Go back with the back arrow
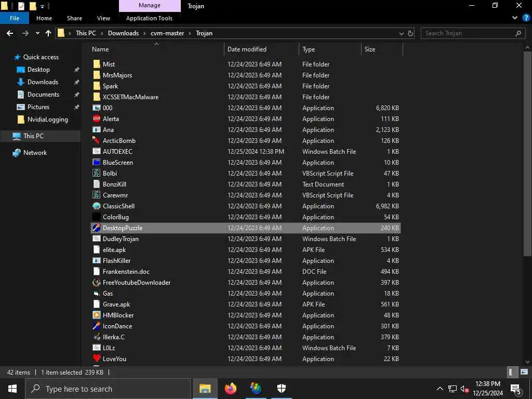Image resolution: width=532 pixels, height=399 pixels. (10, 33)
